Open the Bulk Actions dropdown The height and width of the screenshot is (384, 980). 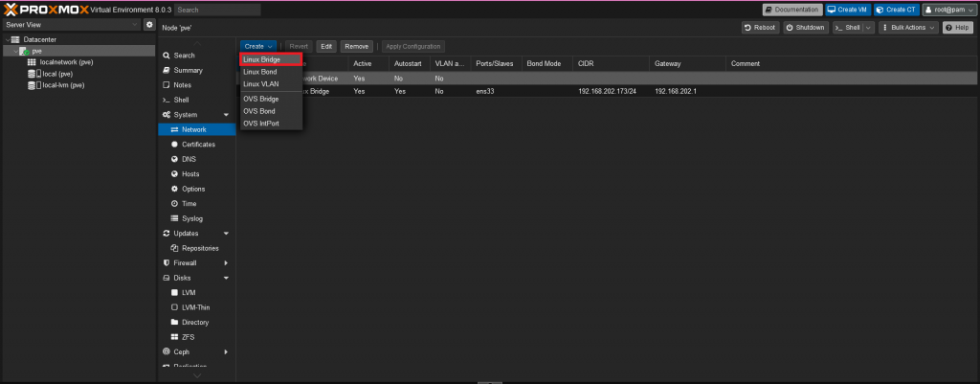[x=908, y=28]
